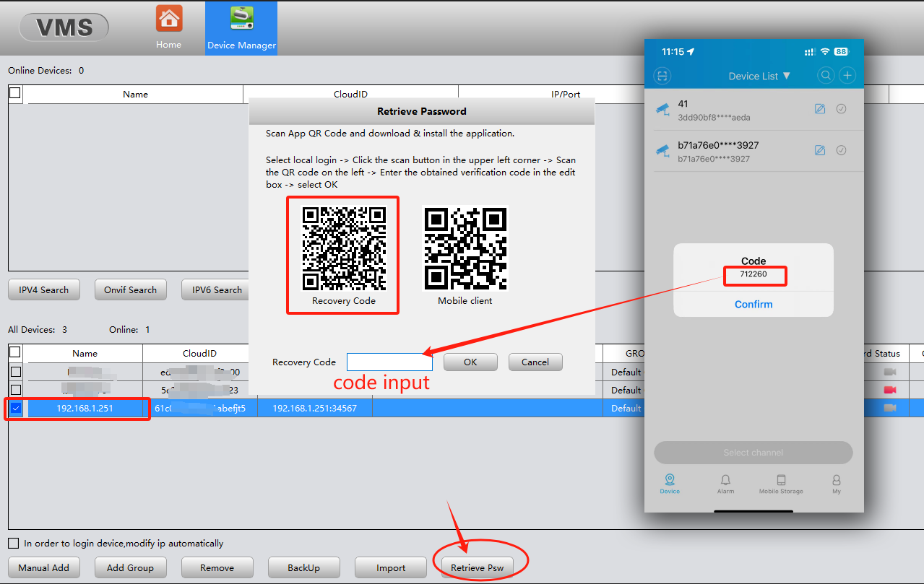Image resolution: width=924 pixels, height=584 pixels.
Task: Tap the search magnifier icon in phone app
Action: 826,75
